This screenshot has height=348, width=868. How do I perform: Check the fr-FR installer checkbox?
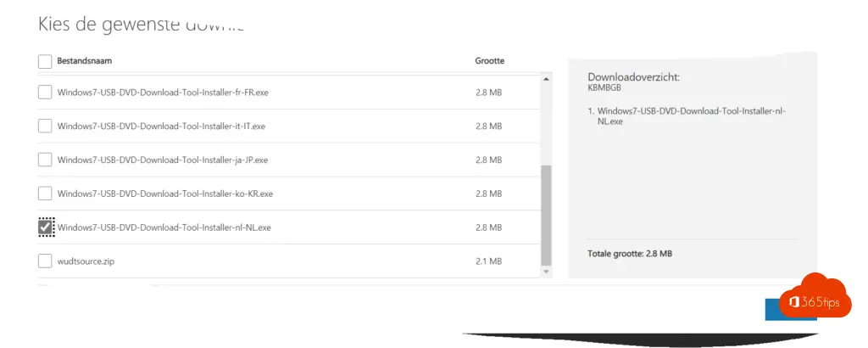[45, 92]
